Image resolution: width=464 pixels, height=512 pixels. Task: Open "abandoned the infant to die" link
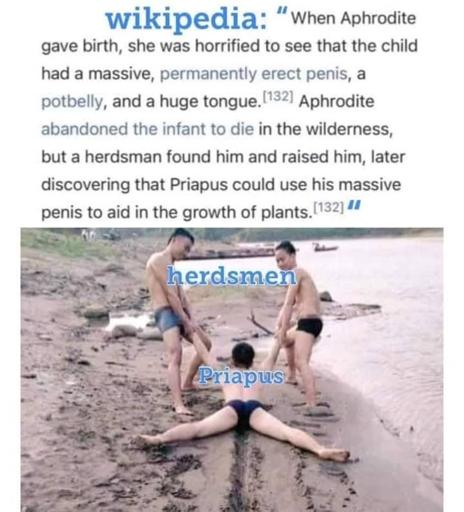[147, 129]
